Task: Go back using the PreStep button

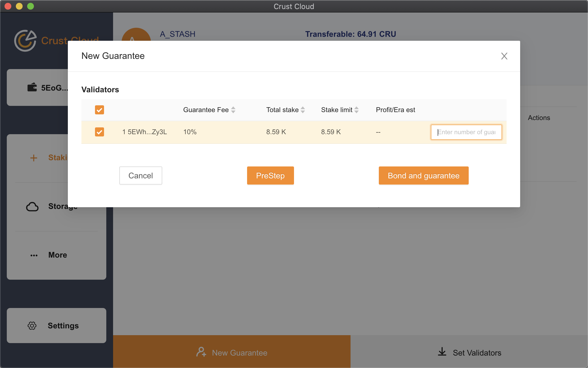Action: pyautogui.click(x=270, y=176)
